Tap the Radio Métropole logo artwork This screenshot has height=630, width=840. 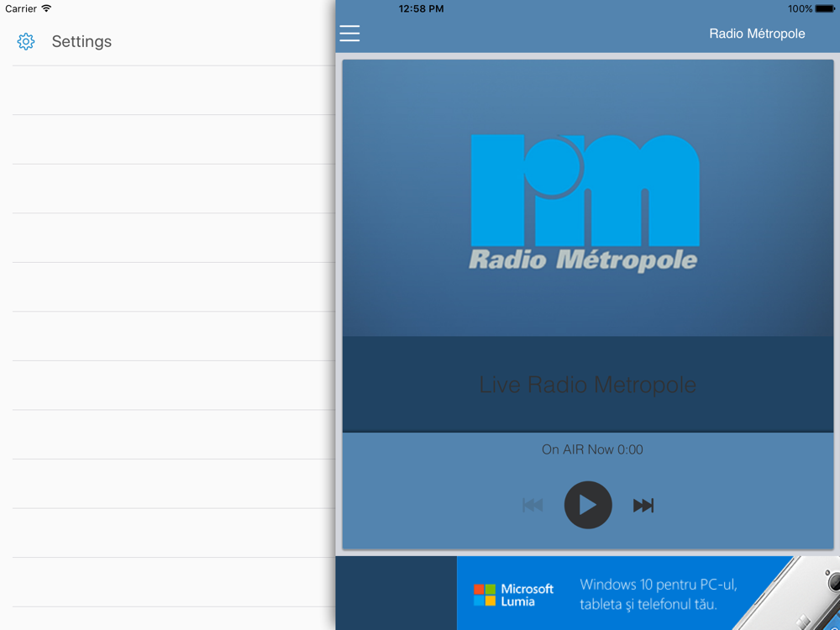pyautogui.click(x=585, y=202)
